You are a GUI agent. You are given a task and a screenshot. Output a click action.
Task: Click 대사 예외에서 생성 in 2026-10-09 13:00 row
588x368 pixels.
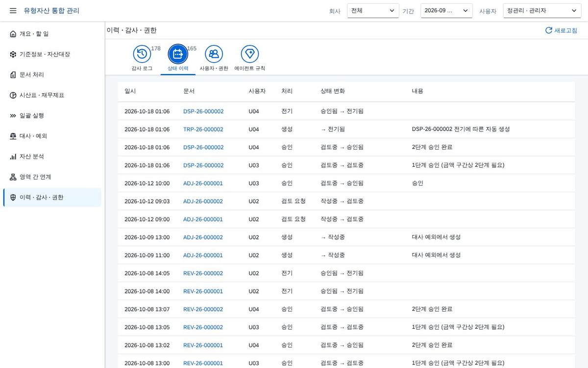tap(436, 237)
